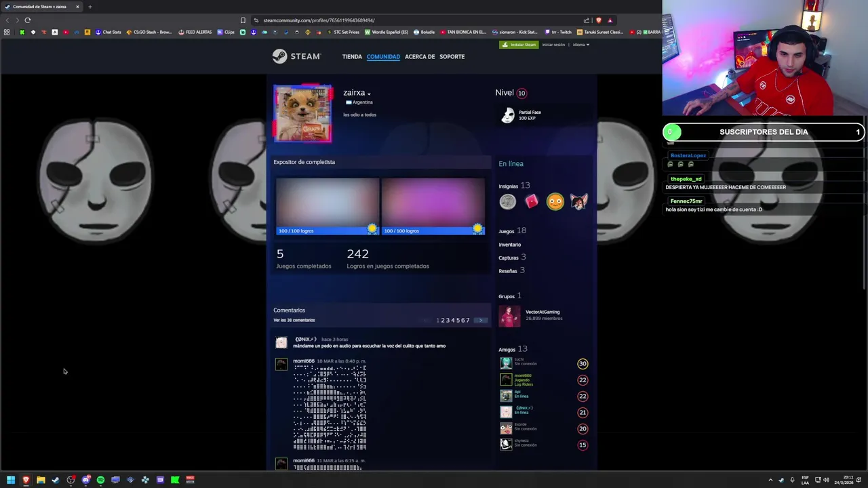This screenshot has width=868, height=488.
Task: Click the Iniciar sesión link
Action: coord(553,45)
